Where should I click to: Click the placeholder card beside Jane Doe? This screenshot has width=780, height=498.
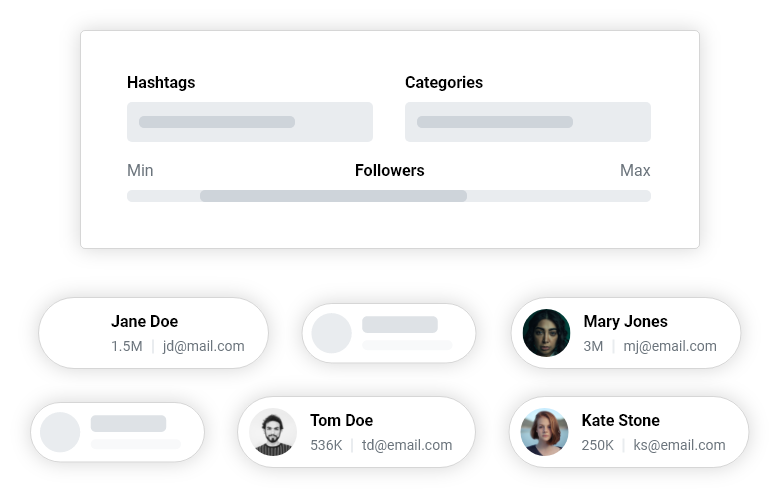389,333
